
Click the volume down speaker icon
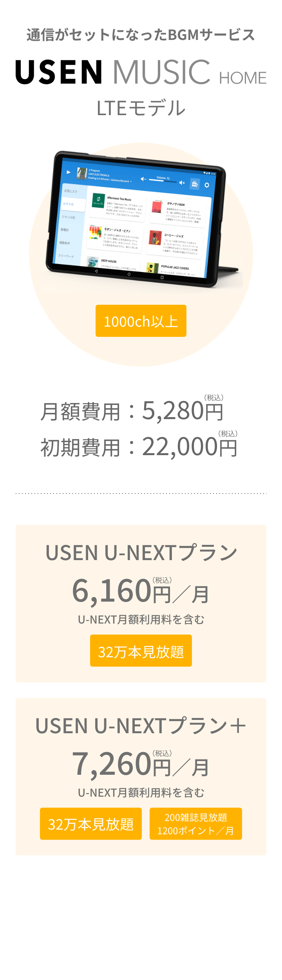click(143, 179)
